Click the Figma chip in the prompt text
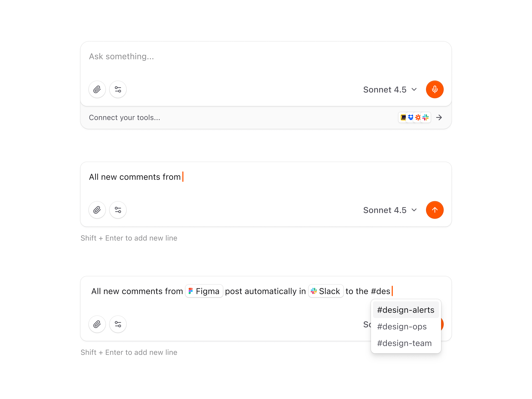Image resolution: width=532 pixels, height=399 pixels. (204, 291)
